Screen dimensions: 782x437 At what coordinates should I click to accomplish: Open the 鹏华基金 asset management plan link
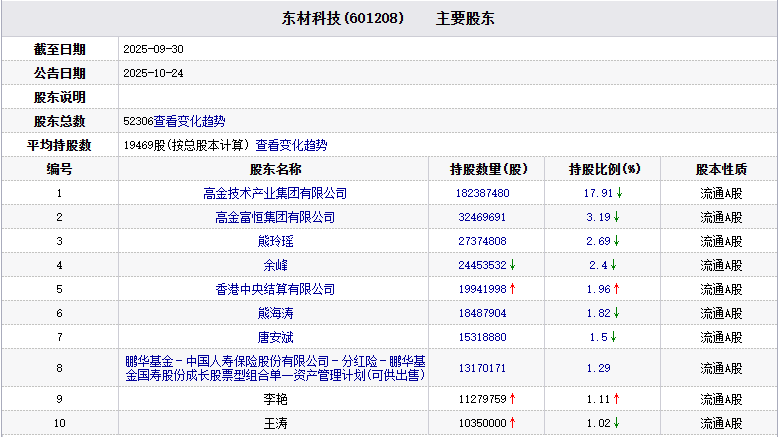pos(275,368)
